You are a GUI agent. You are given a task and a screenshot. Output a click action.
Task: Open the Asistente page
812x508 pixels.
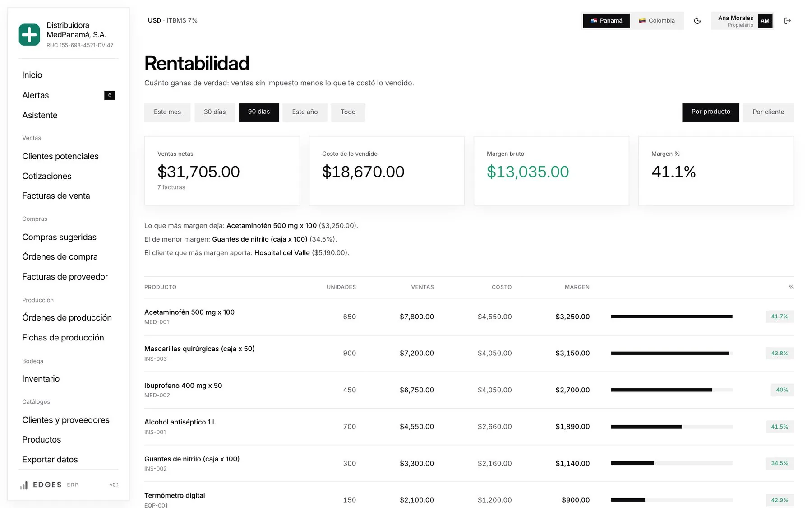40,115
